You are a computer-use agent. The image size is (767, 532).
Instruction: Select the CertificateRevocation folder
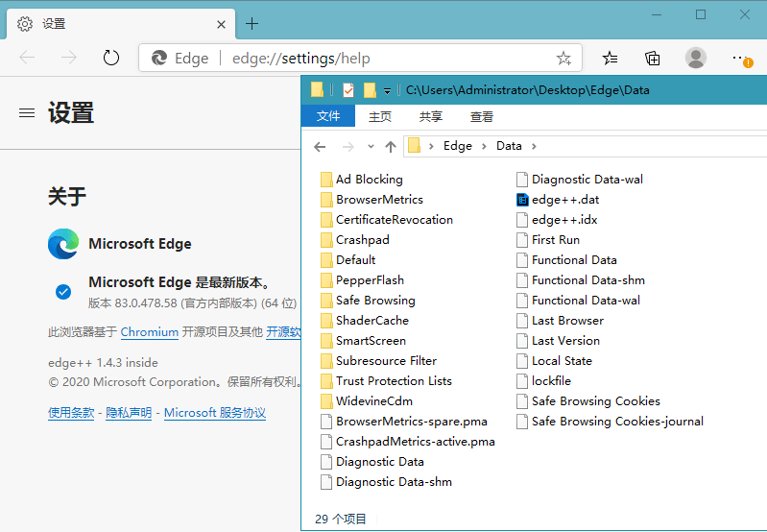tap(387, 220)
